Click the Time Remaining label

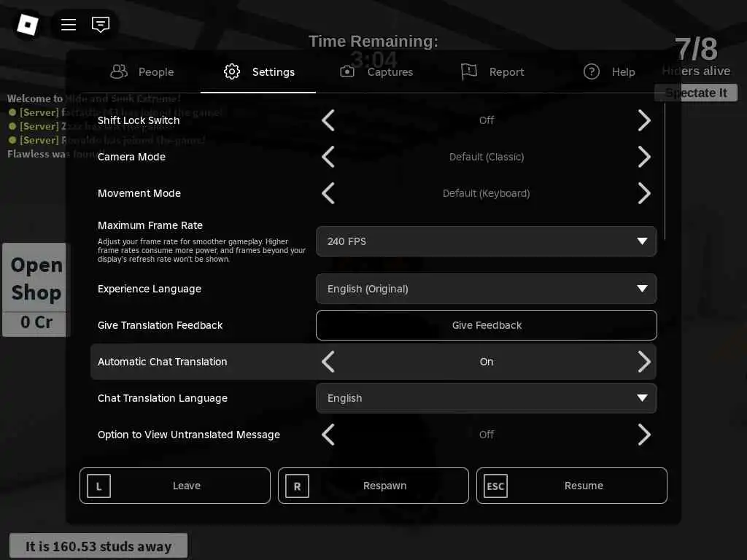click(373, 42)
